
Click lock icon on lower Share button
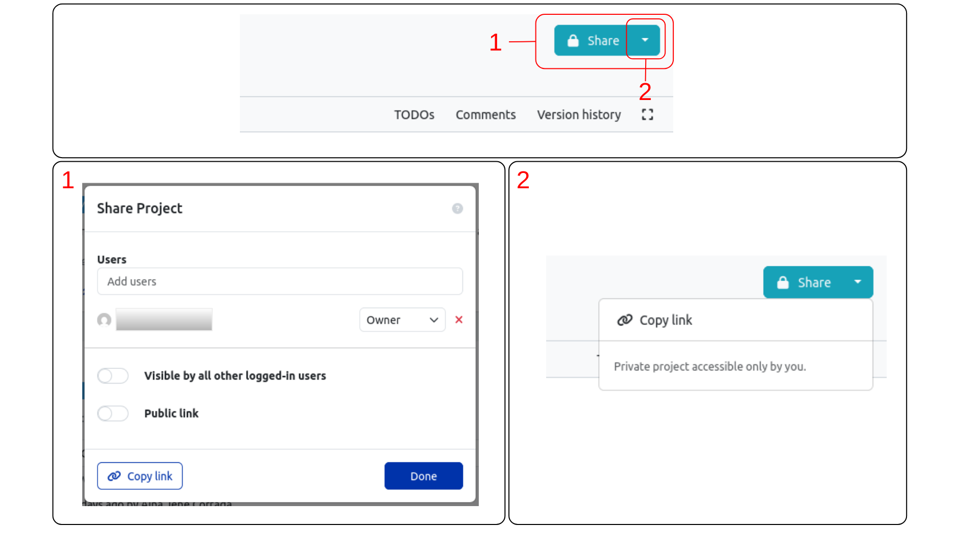(783, 283)
